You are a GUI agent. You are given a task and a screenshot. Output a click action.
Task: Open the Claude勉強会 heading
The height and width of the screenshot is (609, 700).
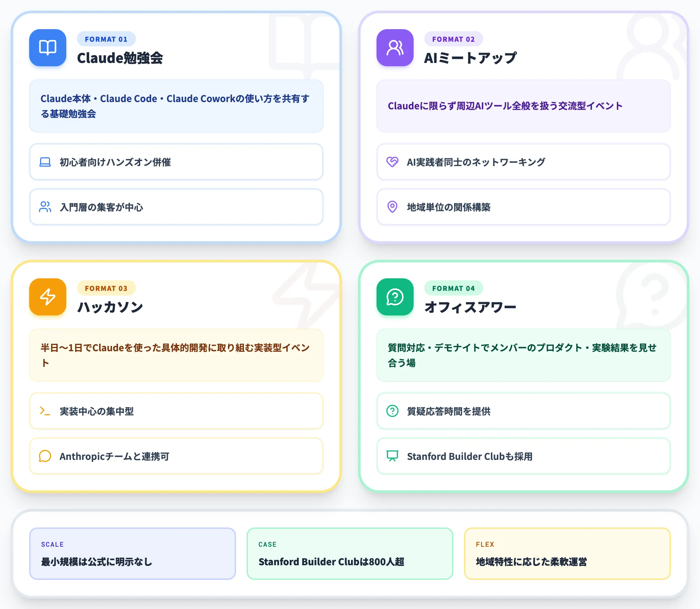click(120, 58)
